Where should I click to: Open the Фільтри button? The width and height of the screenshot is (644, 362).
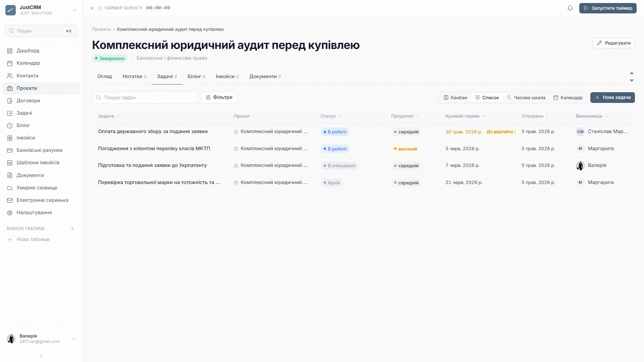219,97
